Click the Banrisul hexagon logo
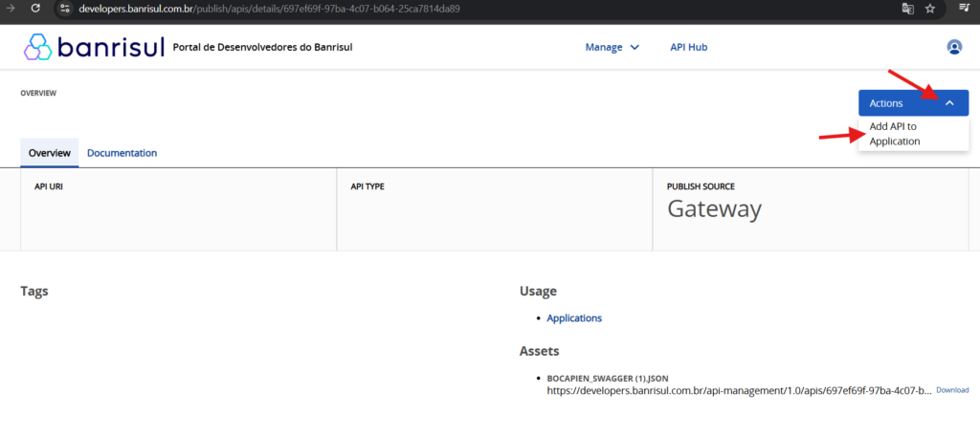980x436 pixels. tap(38, 47)
